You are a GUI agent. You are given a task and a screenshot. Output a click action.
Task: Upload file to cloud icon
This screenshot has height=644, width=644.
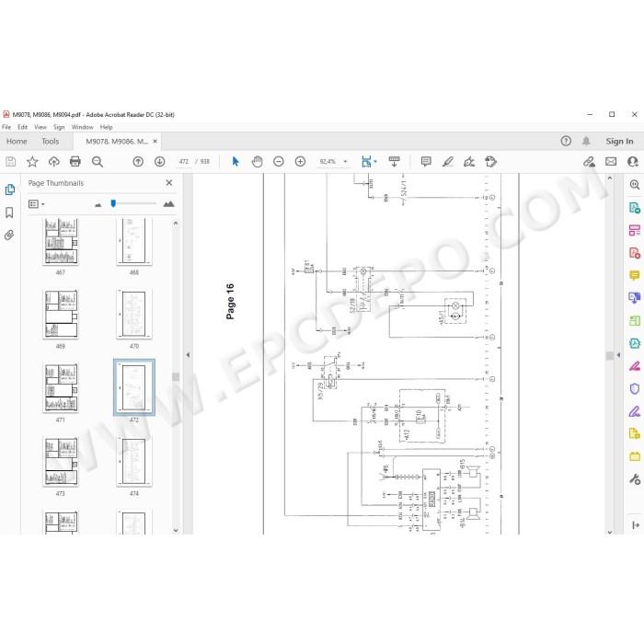click(53, 162)
